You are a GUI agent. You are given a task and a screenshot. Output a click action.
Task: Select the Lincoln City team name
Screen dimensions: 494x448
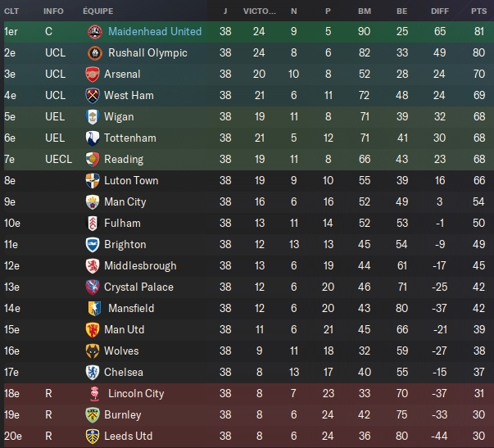[136, 393]
